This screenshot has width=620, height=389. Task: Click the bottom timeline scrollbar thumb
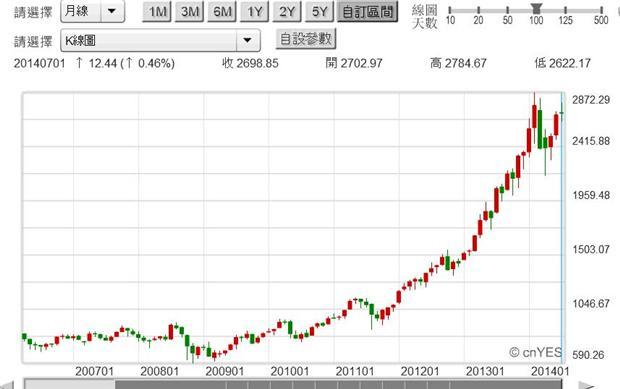(338, 384)
